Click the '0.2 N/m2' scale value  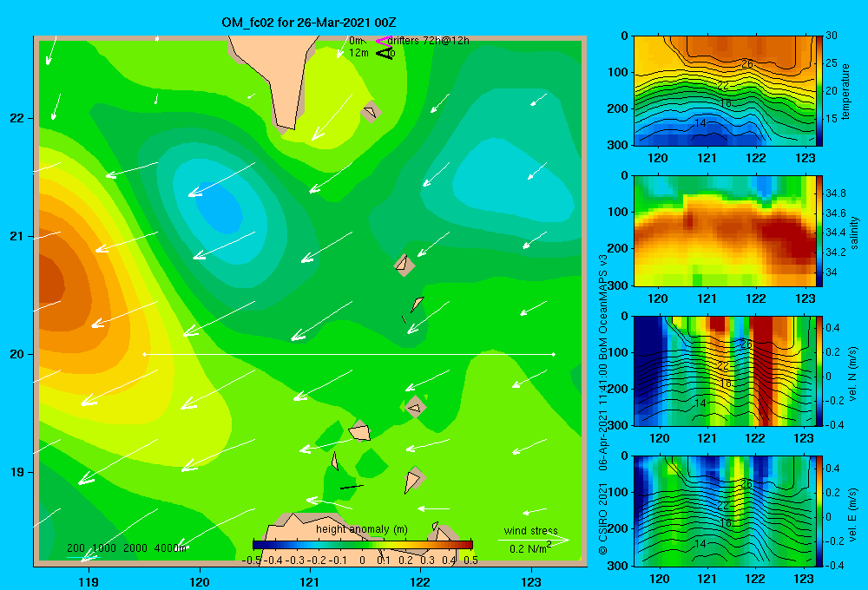530,548
